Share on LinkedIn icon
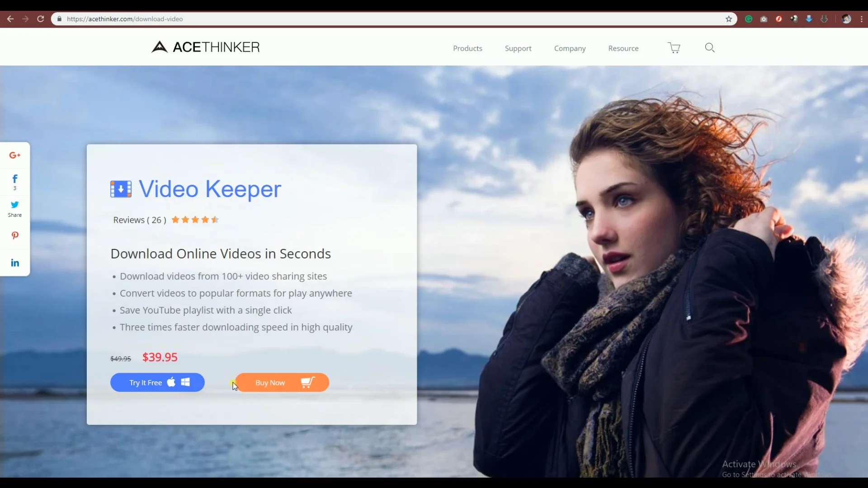 [x=15, y=263]
